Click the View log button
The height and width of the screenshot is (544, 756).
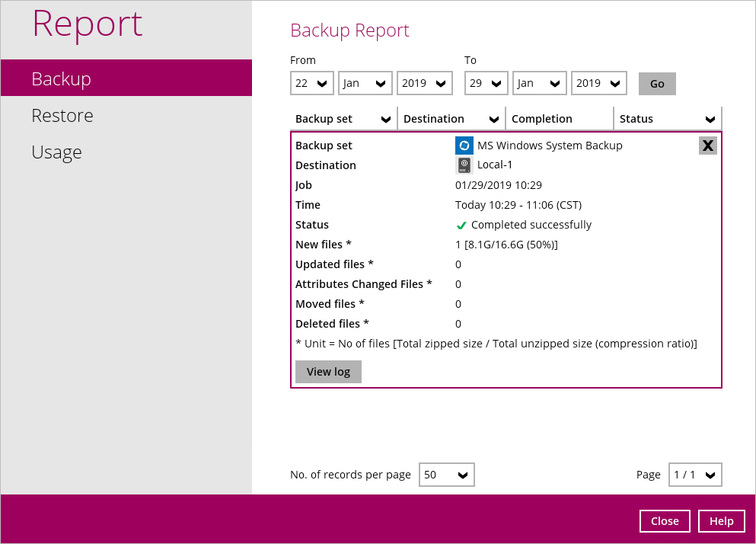click(328, 372)
